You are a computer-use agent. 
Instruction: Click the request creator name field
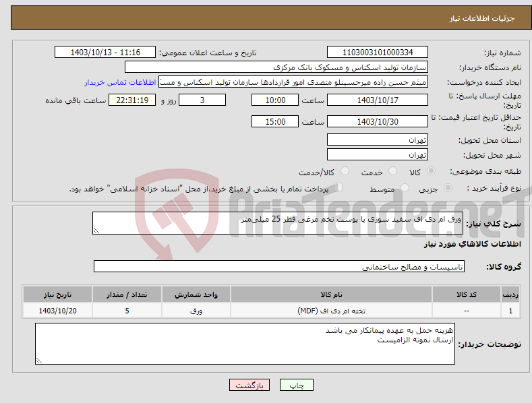point(293,82)
